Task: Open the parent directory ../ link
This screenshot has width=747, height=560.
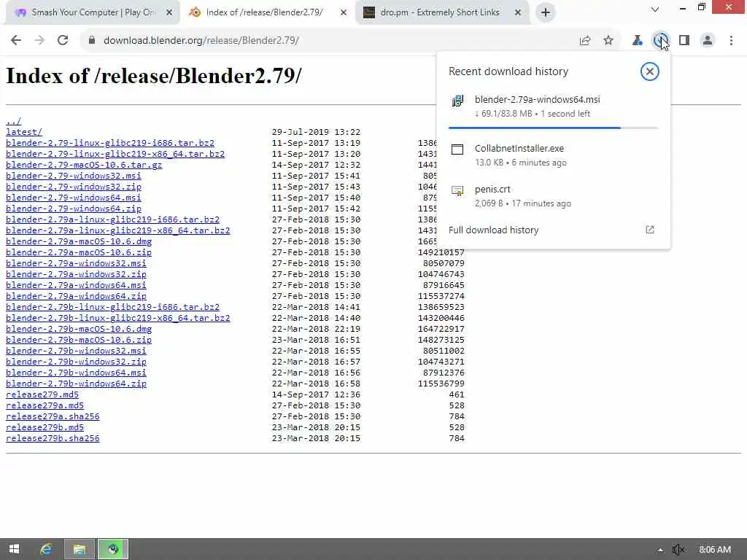Action: 13,121
